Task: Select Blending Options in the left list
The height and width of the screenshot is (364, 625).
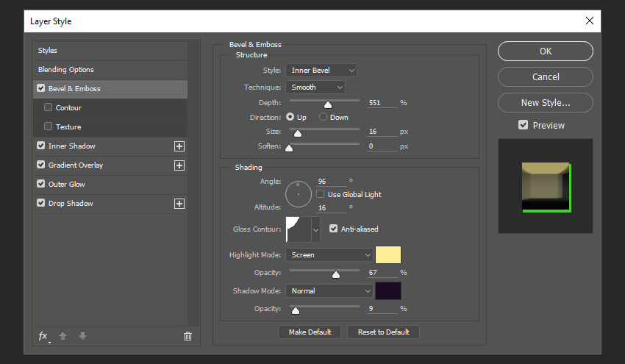Action: point(66,70)
